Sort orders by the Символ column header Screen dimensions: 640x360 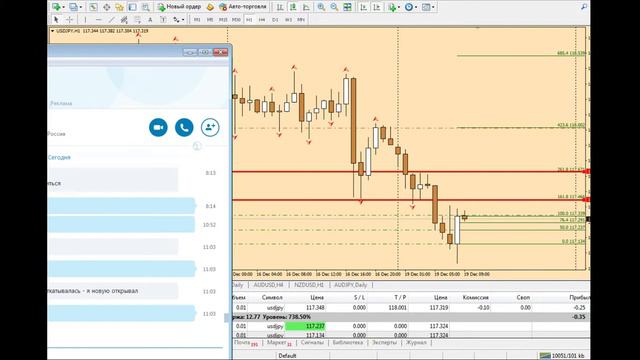272,298
